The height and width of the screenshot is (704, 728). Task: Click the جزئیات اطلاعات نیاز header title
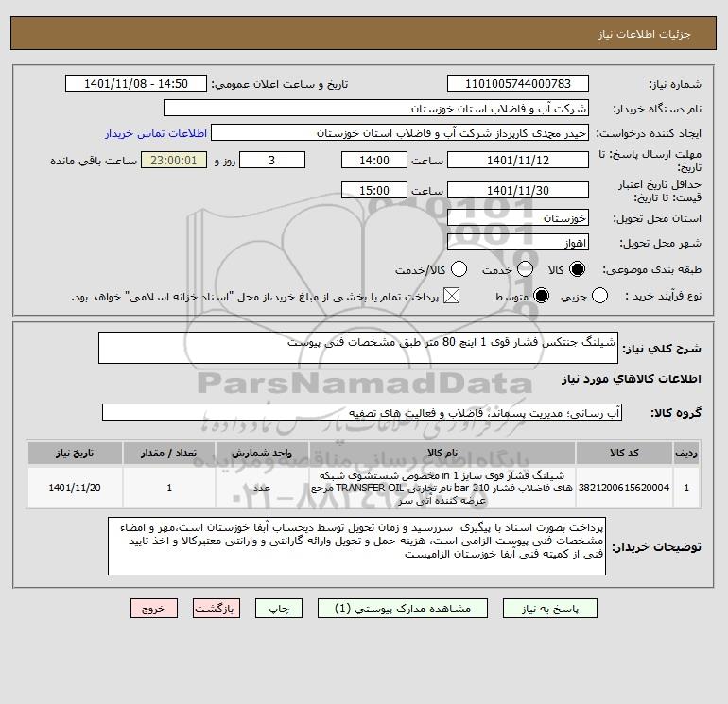(645, 34)
